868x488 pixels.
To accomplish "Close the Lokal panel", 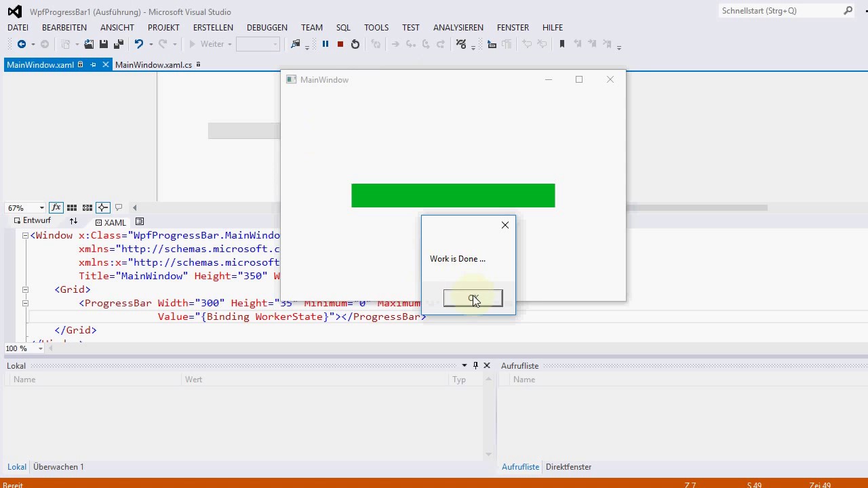I will click(x=486, y=366).
